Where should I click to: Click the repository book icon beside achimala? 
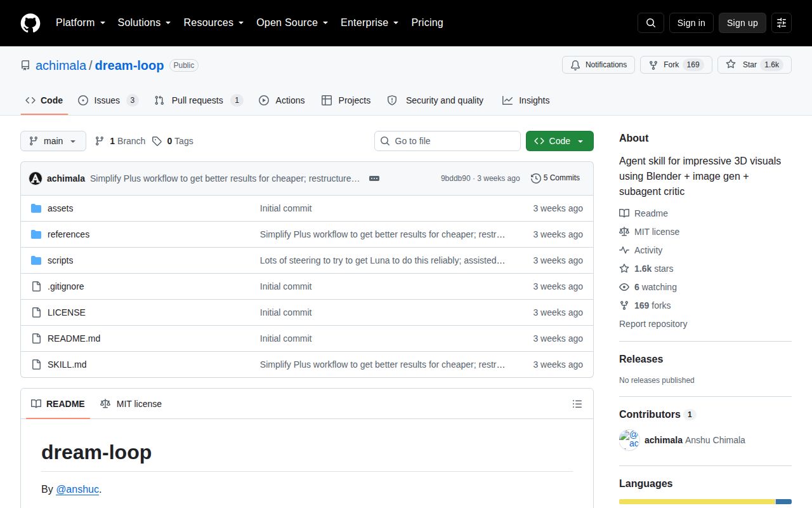25,65
